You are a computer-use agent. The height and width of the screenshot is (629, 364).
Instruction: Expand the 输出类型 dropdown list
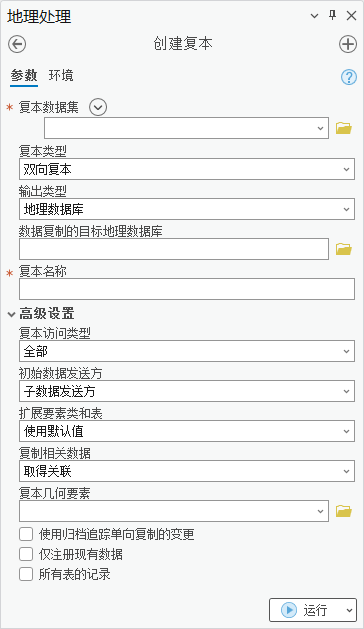[x=187, y=209]
